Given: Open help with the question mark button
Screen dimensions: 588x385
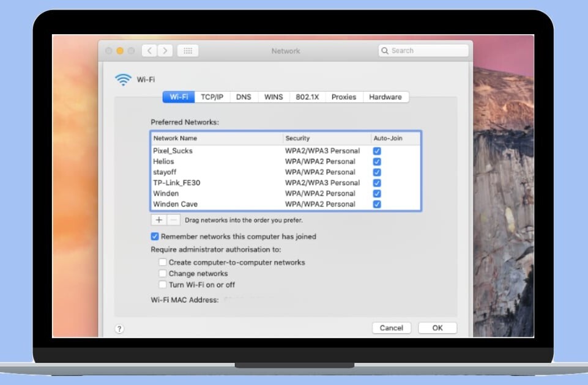Looking at the screenshot, I should [x=119, y=329].
